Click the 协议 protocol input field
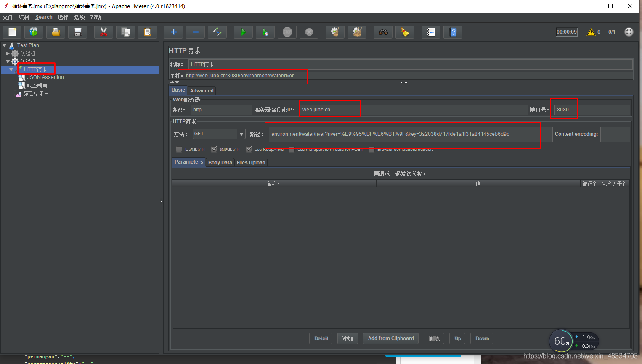The image size is (642, 364). (221, 110)
